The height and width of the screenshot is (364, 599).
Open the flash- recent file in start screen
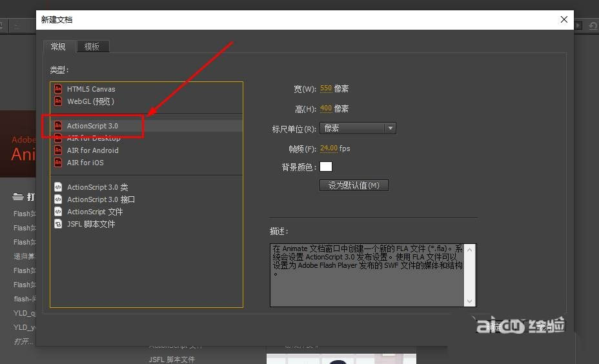click(x=25, y=299)
